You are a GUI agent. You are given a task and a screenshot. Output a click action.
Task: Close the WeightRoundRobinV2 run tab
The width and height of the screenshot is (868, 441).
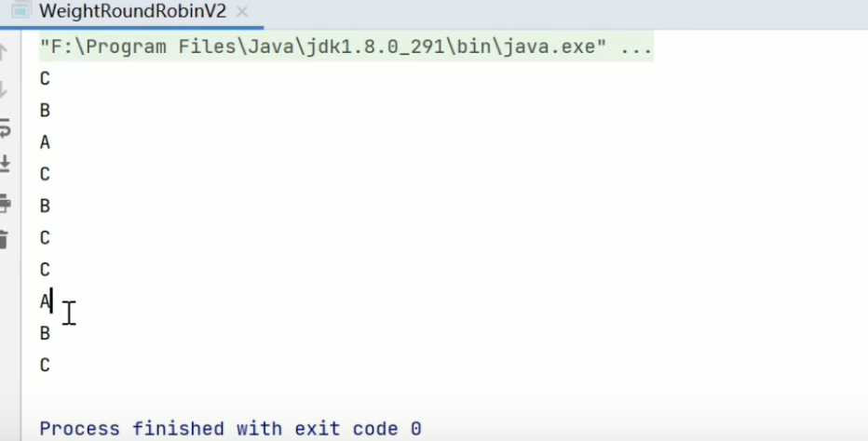242,11
